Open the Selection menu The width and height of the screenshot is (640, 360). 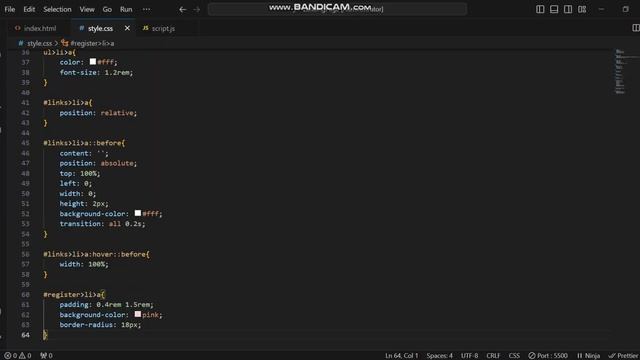[x=57, y=9]
